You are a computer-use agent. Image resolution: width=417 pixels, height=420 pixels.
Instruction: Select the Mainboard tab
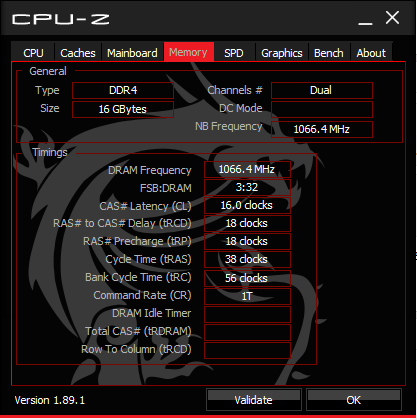(x=132, y=52)
